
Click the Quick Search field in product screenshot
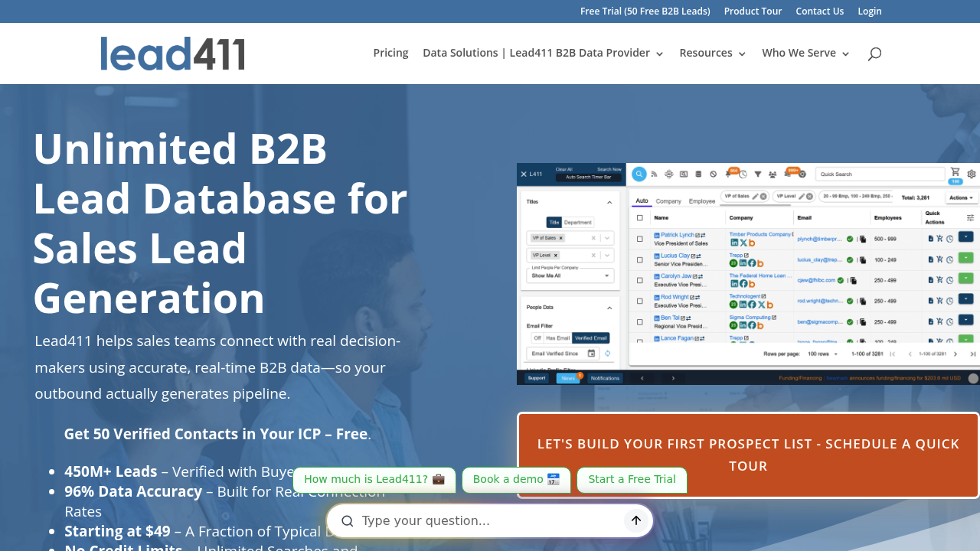pos(880,174)
